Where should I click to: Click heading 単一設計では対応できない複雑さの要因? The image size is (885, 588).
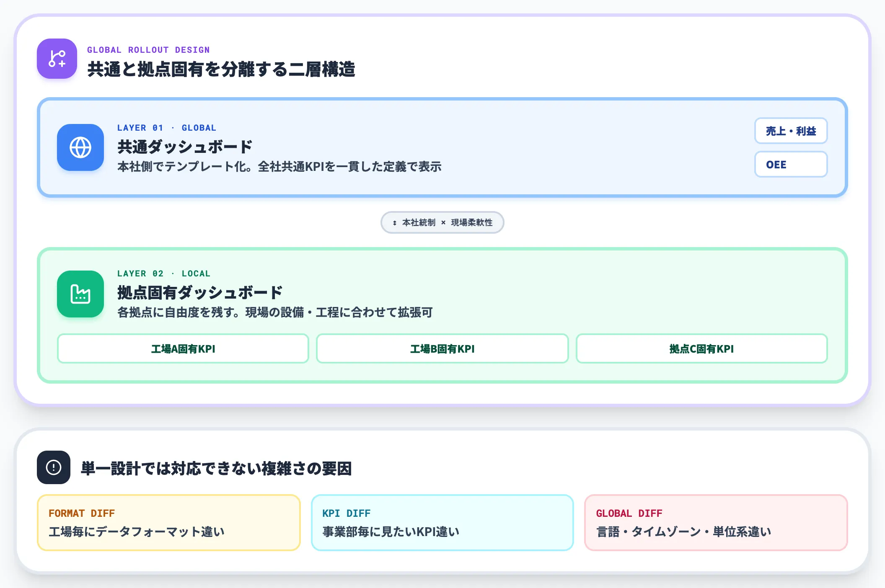(216, 468)
